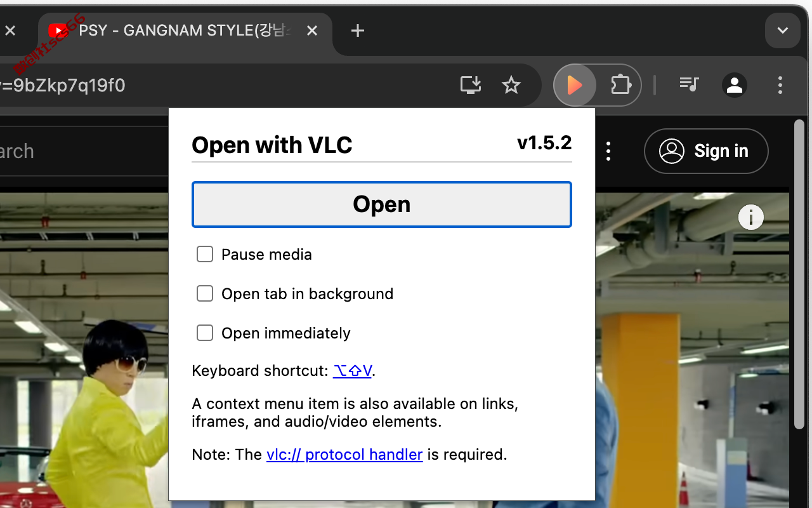Enable Open immediately checkbox
This screenshot has width=812, height=508.
[204, 333]
